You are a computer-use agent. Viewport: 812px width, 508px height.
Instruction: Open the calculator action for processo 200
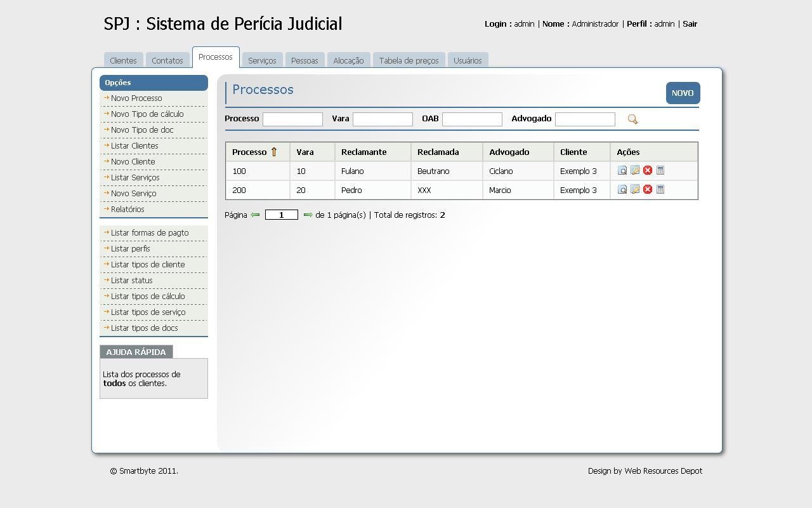pos(660,189)
